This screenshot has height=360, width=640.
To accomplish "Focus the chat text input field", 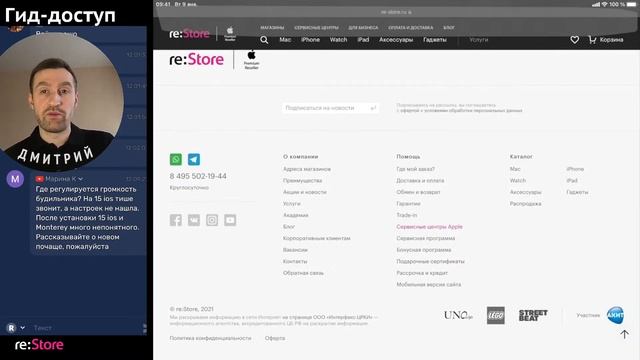I will 86,328.
